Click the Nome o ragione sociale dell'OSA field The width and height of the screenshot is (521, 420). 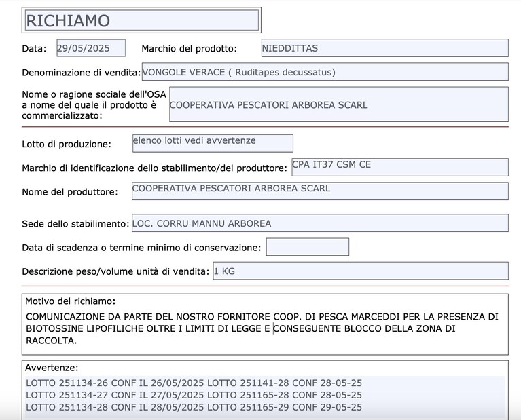click(x=339, y=104)
